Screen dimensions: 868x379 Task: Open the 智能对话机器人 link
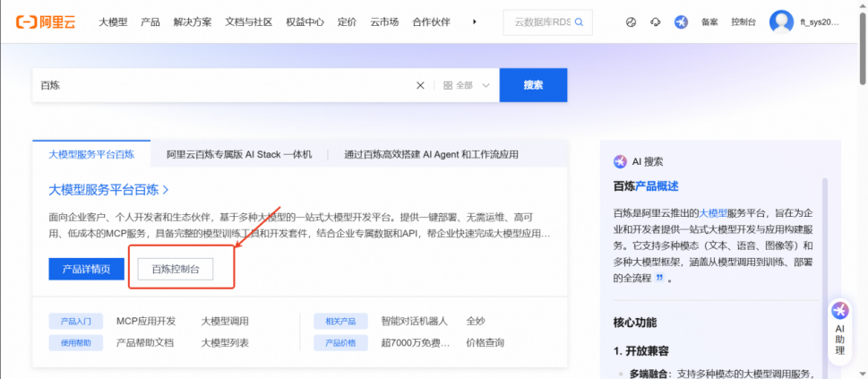pyautogui.click(x=414, y=322)
